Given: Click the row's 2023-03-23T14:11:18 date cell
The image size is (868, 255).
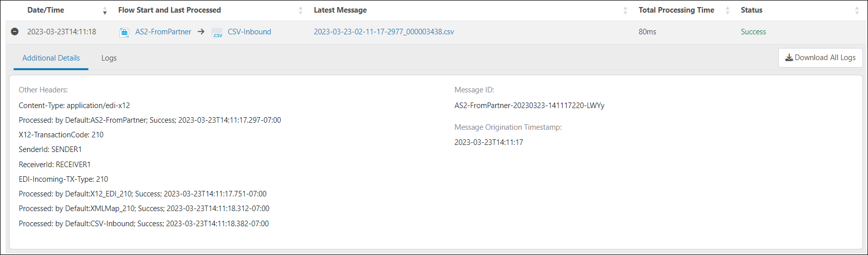Looking at the screenshot, I should click(62, 32).
